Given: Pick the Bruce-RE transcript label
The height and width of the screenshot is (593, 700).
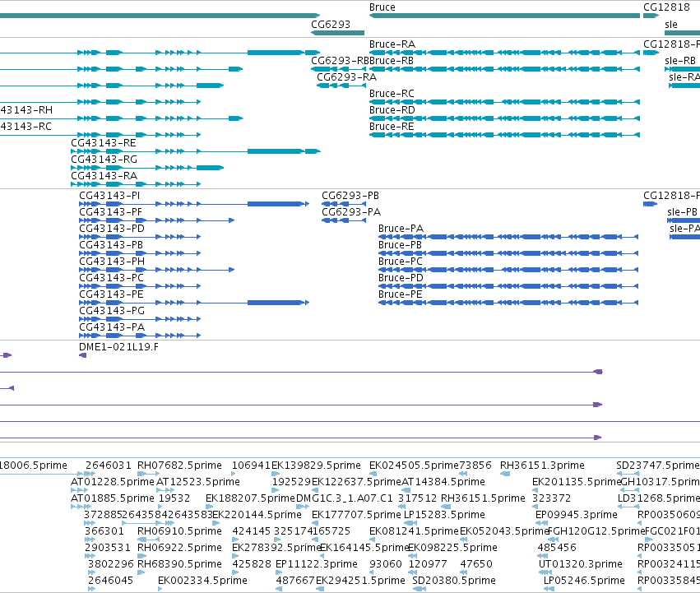Looking at the screenshot, I should [392, 127].
